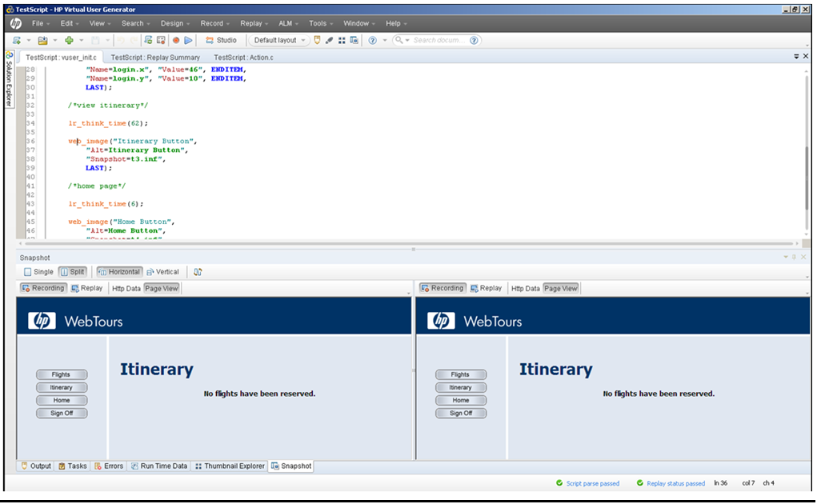Viewport: 817px width, 504px height.
Task: Switch to the Thumbnail Explorer tab
Action: coord(230,466)
